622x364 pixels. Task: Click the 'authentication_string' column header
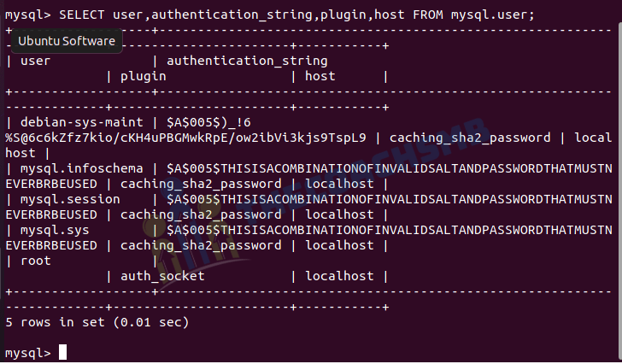247,62
